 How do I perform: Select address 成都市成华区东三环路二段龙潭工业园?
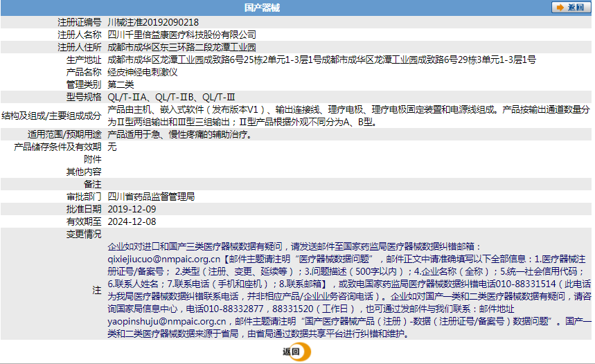(x=181, y=47)
